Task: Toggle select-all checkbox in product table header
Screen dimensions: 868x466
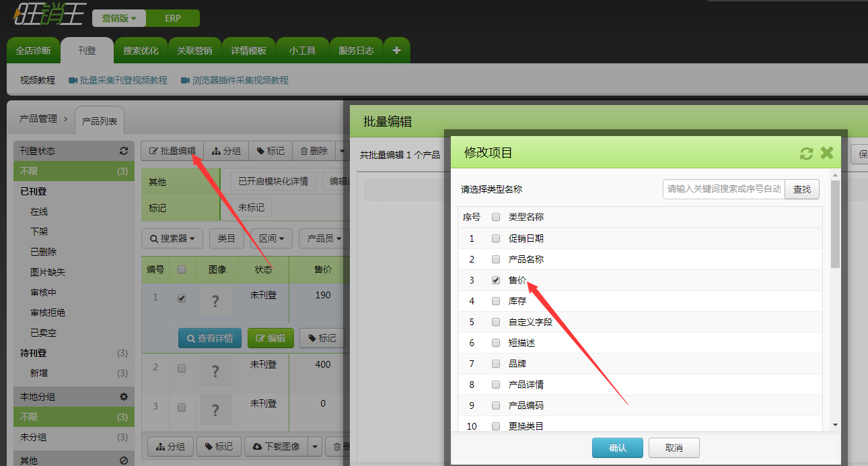Action: [x=181, y=269]
